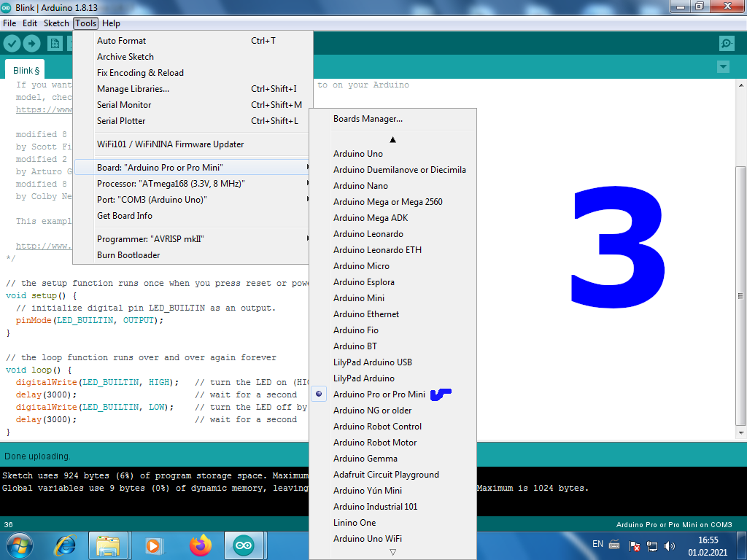Click the volume speaker tray icon
The width and height of the screenshot is (747, 560).
tap(670, 545)
